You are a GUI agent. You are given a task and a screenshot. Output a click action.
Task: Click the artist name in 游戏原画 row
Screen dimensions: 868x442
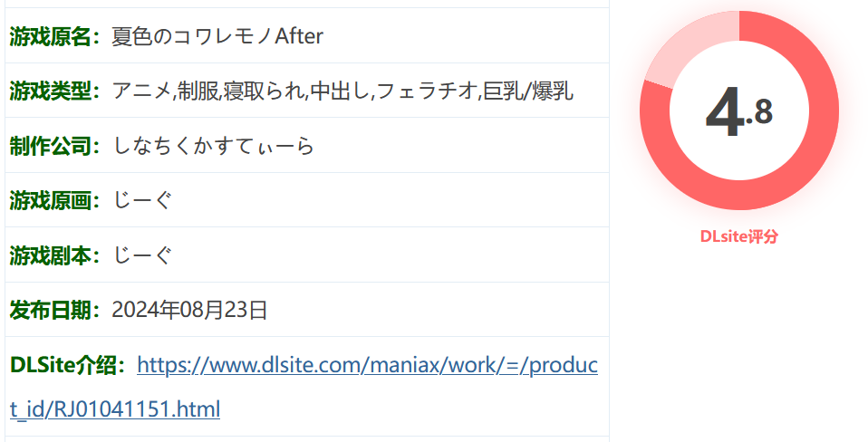(143, 200)
